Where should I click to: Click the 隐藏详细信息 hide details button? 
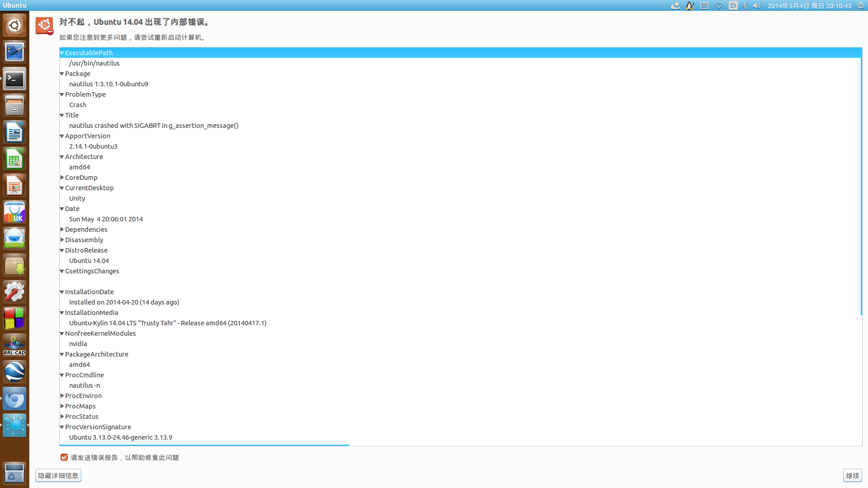point(58,475)
